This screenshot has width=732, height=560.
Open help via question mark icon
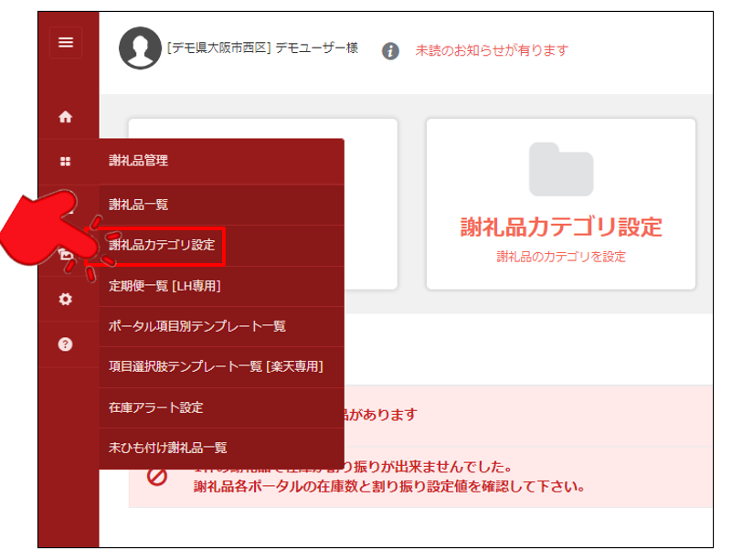pyautogui.click(x=65, y=344)
